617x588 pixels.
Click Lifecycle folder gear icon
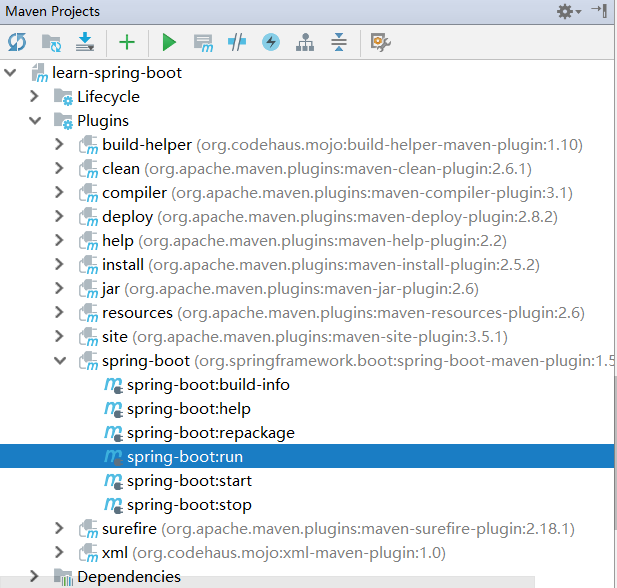click(x=63, y=97)
